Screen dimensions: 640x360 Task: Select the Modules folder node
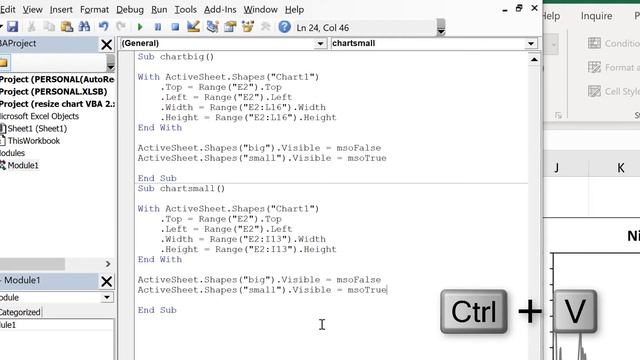pos(12,153)
